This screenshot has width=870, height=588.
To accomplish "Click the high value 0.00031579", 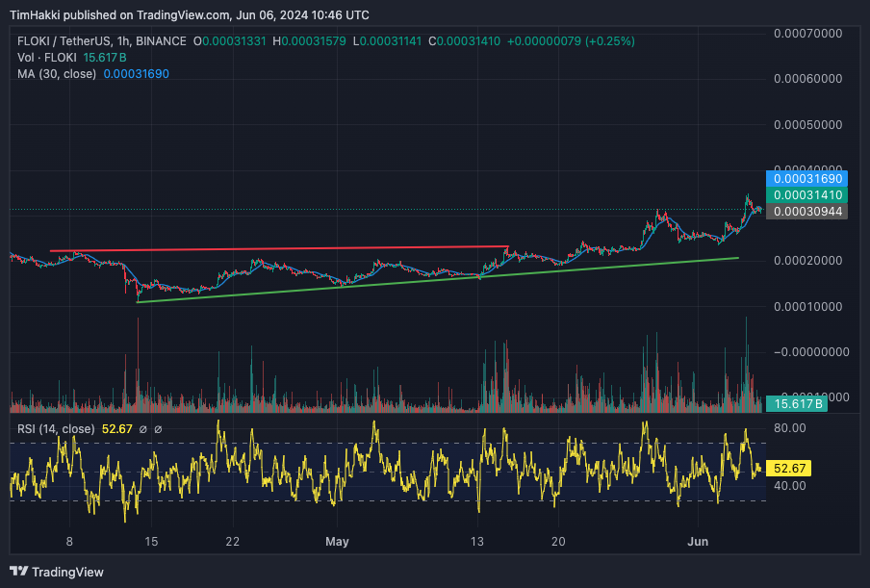I will [x=314, y=41].
